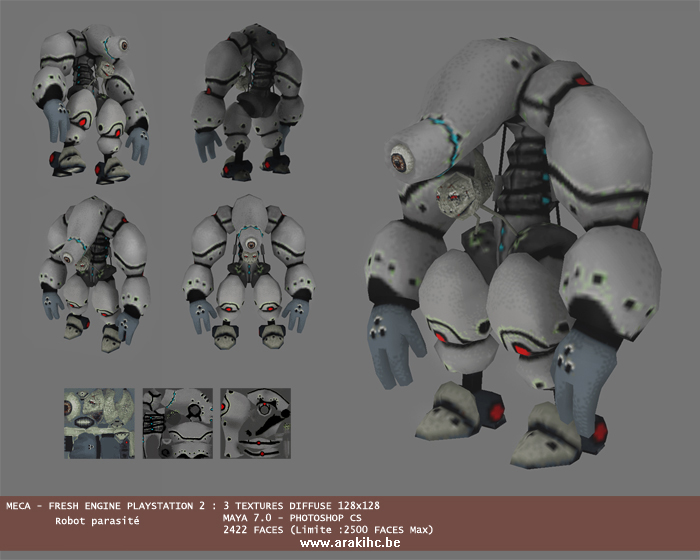Screen dimensions: 700x560
Task: Click the "Robot parasité" caption text
Action: click(x=97, y=520)
